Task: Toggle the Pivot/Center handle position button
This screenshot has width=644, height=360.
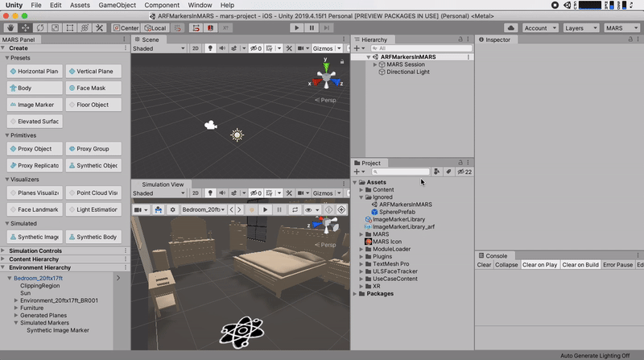Action: [x=126, y=28]
